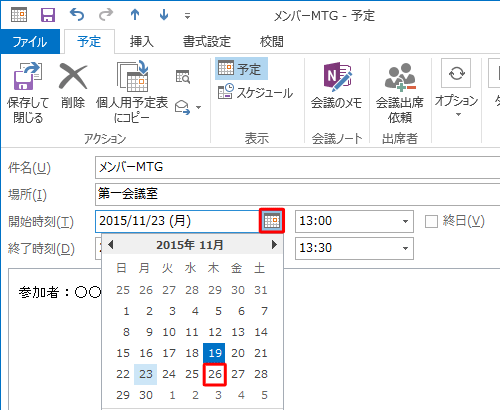Pick date 7 in November calendar
This screenshot has width=500, height=410.
264,311
